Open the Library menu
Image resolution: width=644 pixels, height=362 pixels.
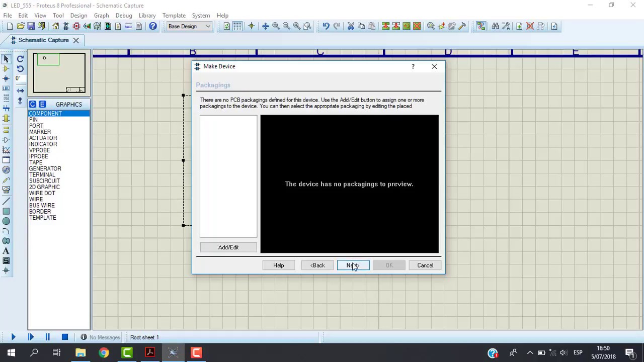[147, 16]
